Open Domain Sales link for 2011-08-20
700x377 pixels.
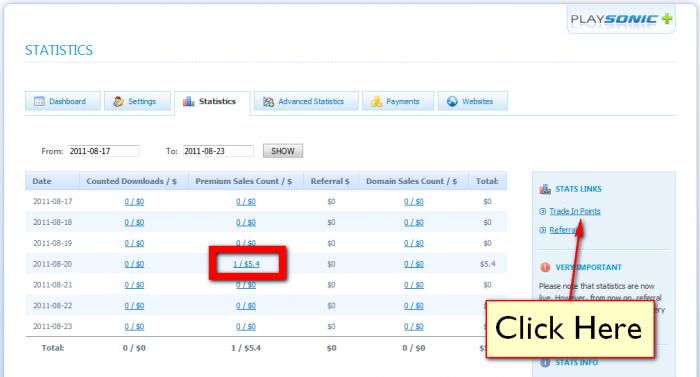pyautogui.click(x=413, y=264)
